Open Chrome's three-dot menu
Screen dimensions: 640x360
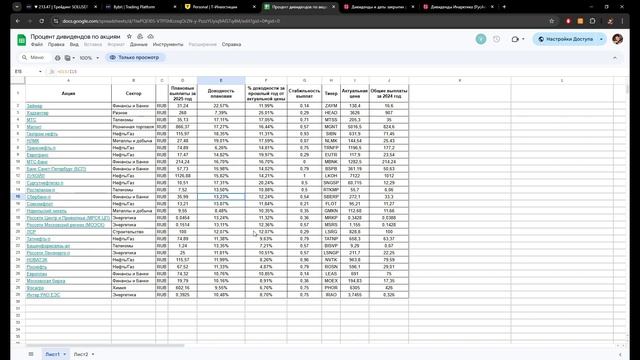[x=622, y=21]
